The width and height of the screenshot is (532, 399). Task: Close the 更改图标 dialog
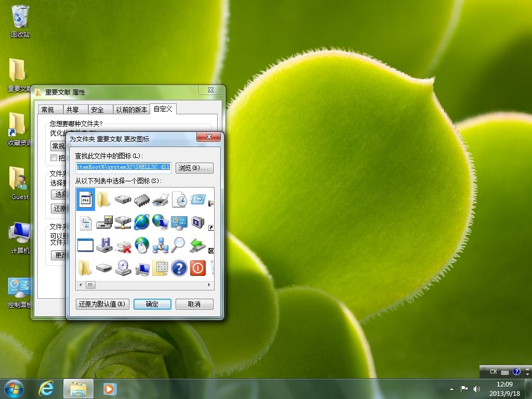click(x=209, y=137)
